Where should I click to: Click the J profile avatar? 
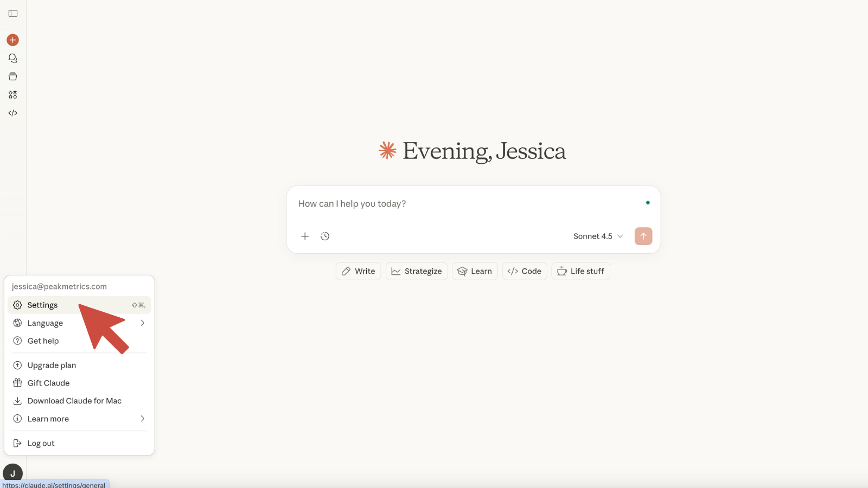[x=13, y=473]
